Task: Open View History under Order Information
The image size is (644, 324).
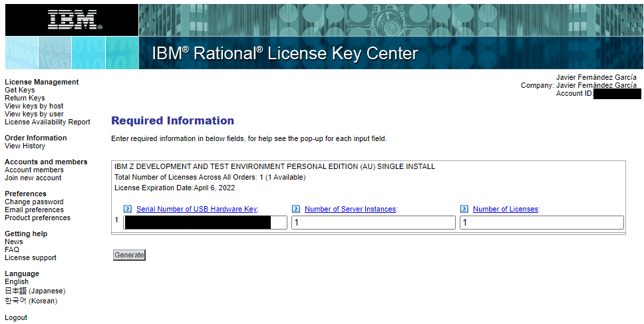Action: [25, 146]
